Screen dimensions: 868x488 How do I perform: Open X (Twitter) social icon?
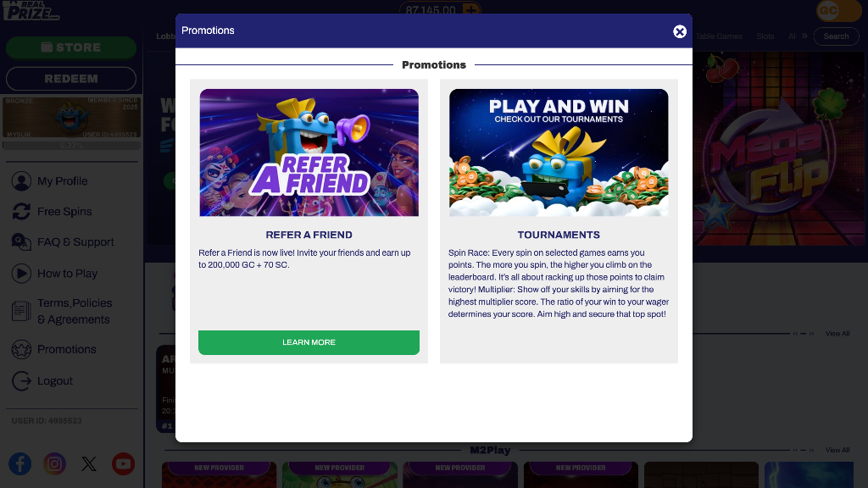click(88, 463)
